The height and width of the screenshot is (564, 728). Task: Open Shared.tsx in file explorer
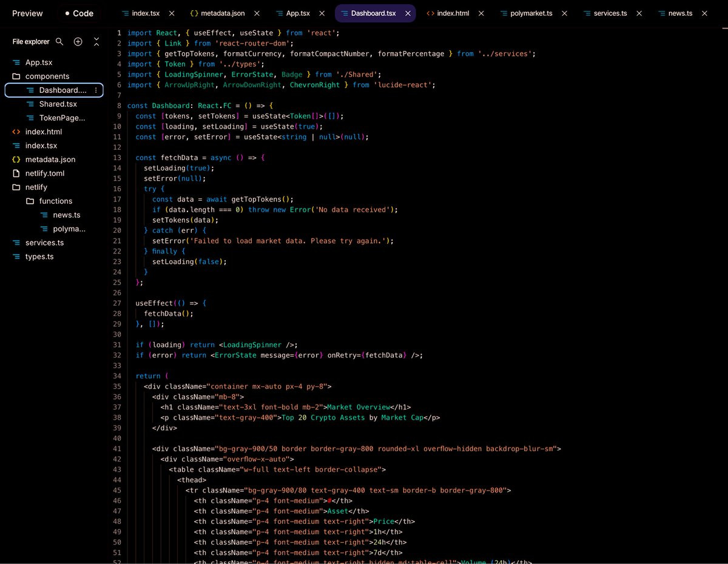pyautogui.click(x=58, y=104)
